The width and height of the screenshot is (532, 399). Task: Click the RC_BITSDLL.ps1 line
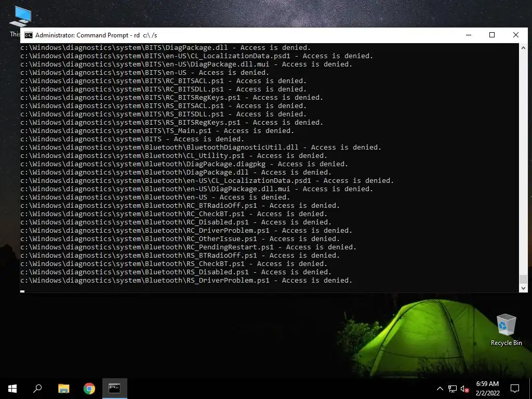click(x=164, y=89)
